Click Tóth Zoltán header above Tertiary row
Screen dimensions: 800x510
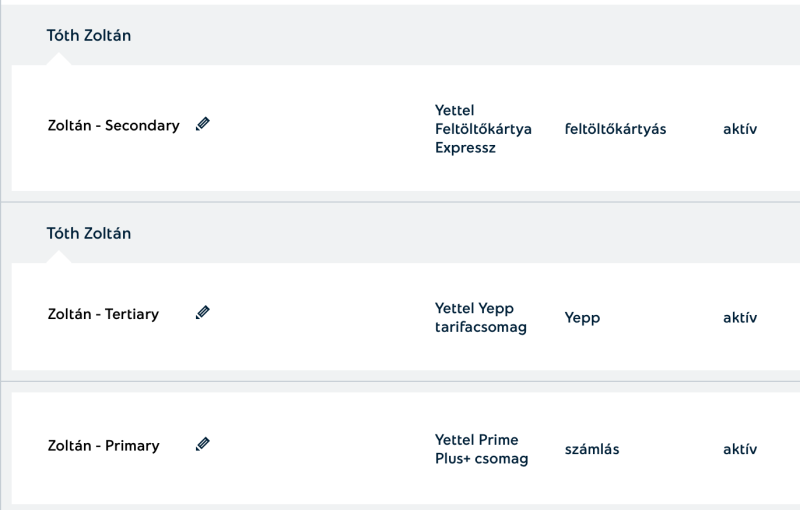pos(89,233)
